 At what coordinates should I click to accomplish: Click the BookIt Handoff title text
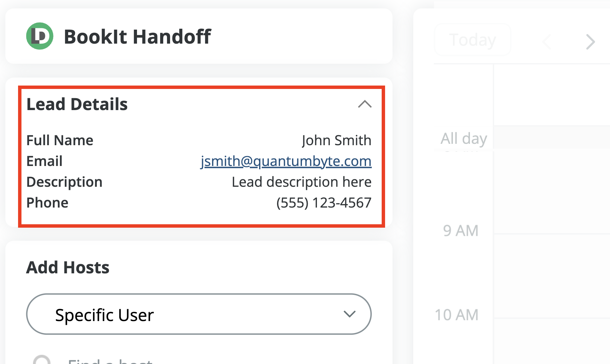138,36
